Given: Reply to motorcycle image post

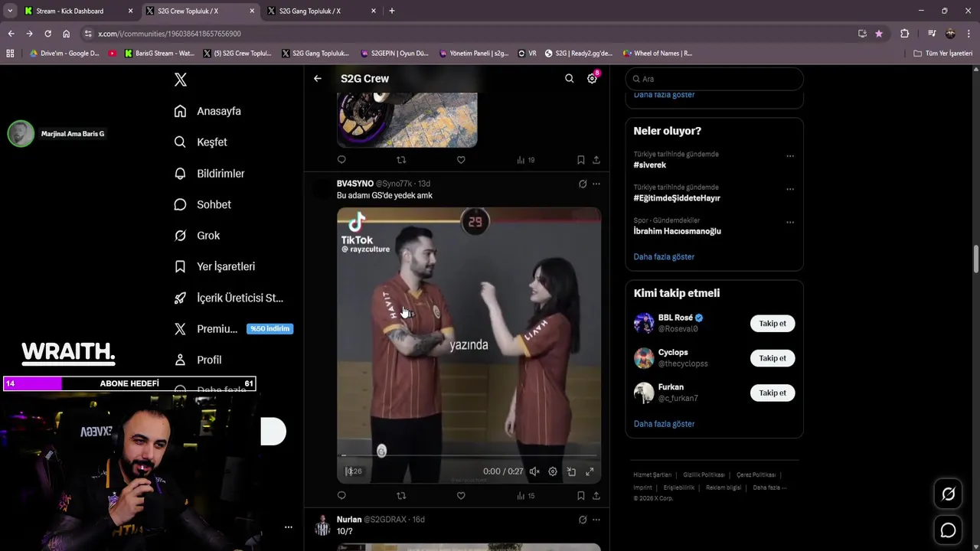Looking at the screenshot, I should (x=341, y=160).
